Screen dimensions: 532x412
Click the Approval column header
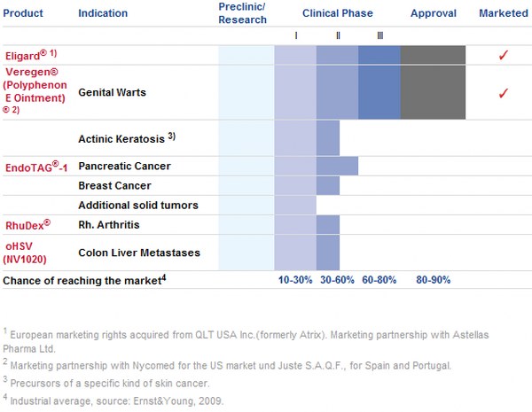coord(433,14)
